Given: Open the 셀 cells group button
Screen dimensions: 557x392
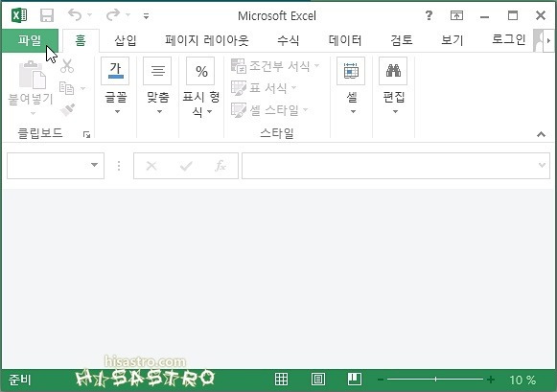Looking at the screenshot, I should click(x=351, y=85).
